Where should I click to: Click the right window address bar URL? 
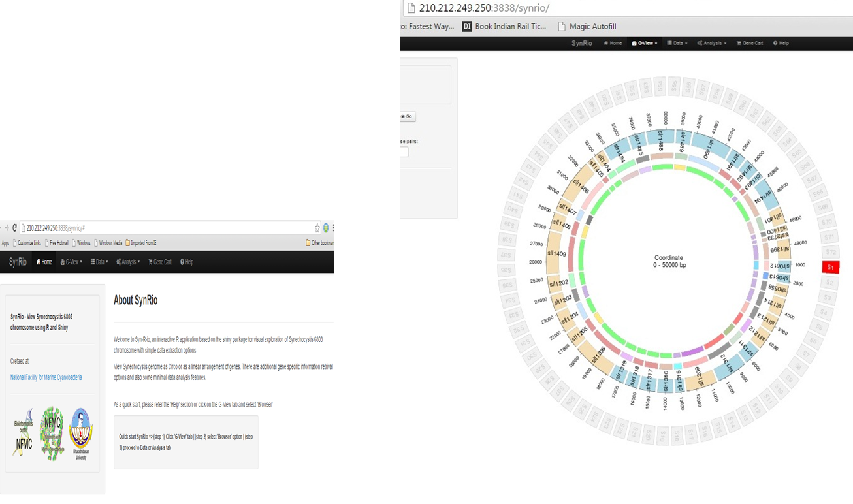coord(484,8)
